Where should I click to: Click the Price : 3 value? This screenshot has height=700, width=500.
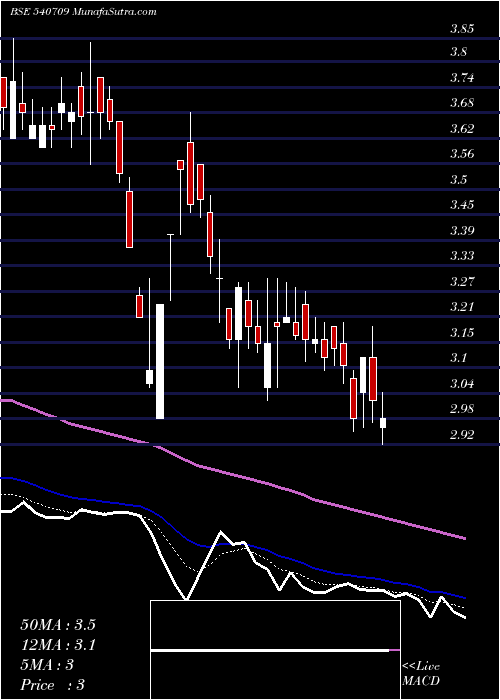coord(53,685)
